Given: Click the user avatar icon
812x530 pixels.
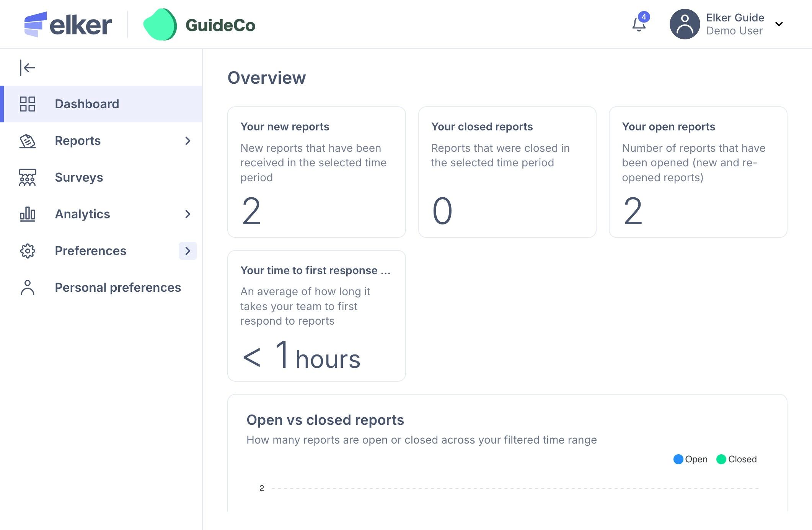Looking at the screenshot, I should pyautogui.click(x=685, y=24).
